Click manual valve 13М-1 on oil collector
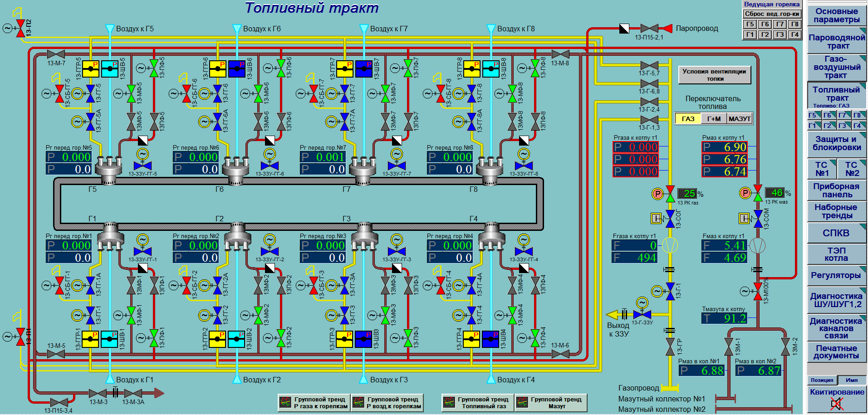The height and width of the screenshot is (415, 868). (x=729, y=347)
